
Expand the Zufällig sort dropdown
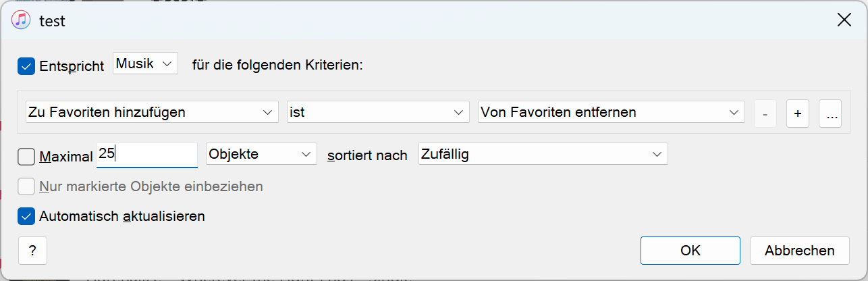click(x=543, y=154)
